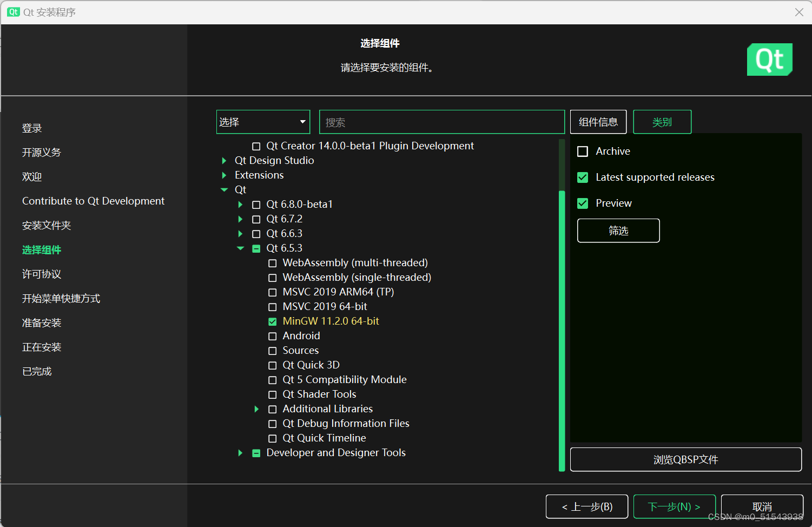Expand Developer and Designer Tools node
812x527 pixels.
pyautogui.click(x=240, y=453)
